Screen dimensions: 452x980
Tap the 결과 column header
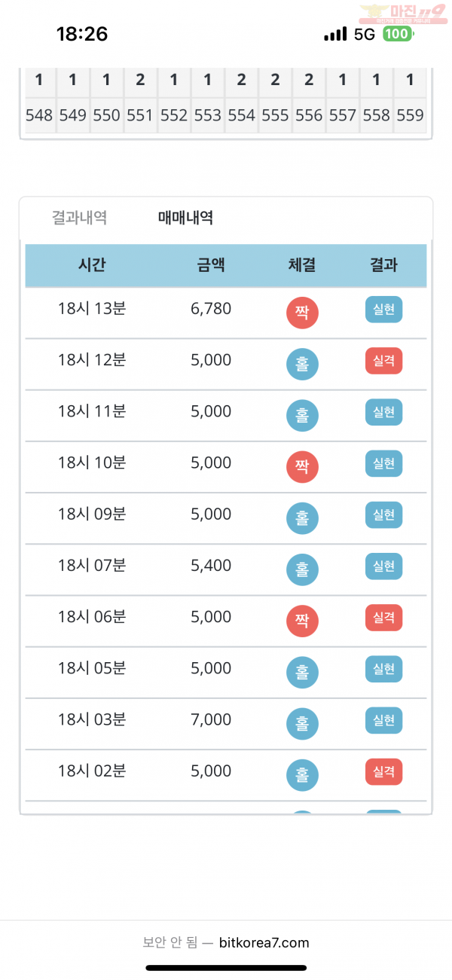pyautogui.click(x=383, y=265)
